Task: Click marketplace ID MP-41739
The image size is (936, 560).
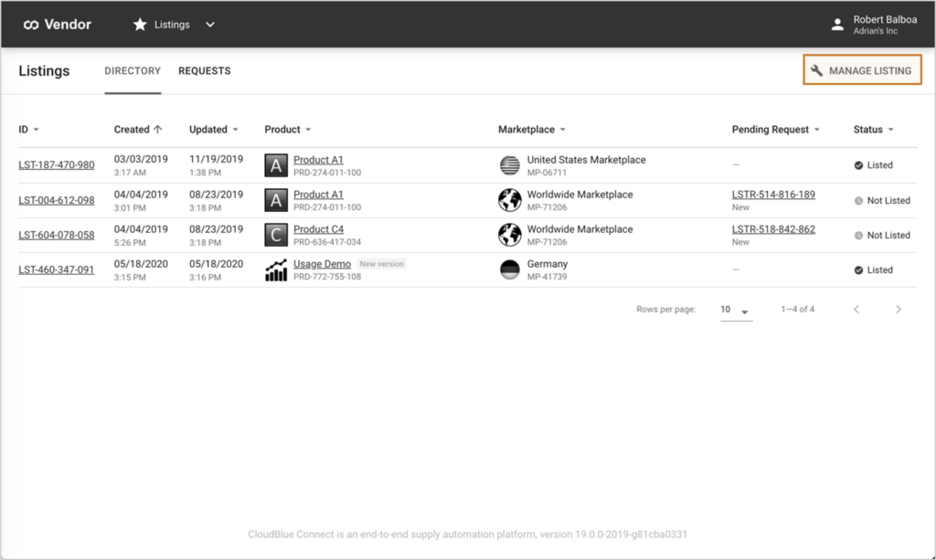Action: pyautogui.click(x=547, y=277)
